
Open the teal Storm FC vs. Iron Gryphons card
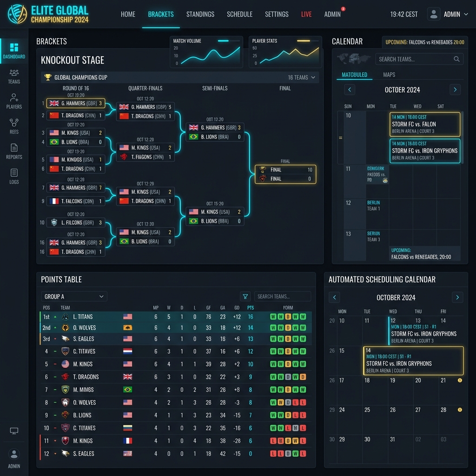pyautogui.click(x=425, y=151)
